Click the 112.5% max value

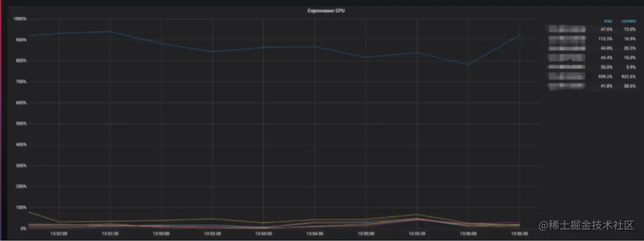606,39
